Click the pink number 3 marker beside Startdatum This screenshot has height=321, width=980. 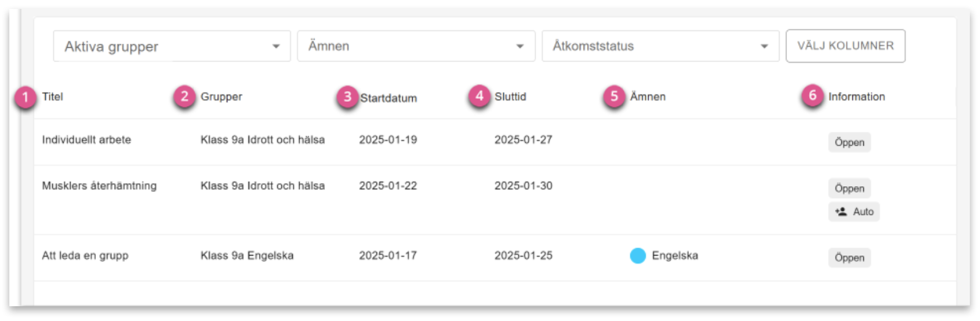[347, 96]
